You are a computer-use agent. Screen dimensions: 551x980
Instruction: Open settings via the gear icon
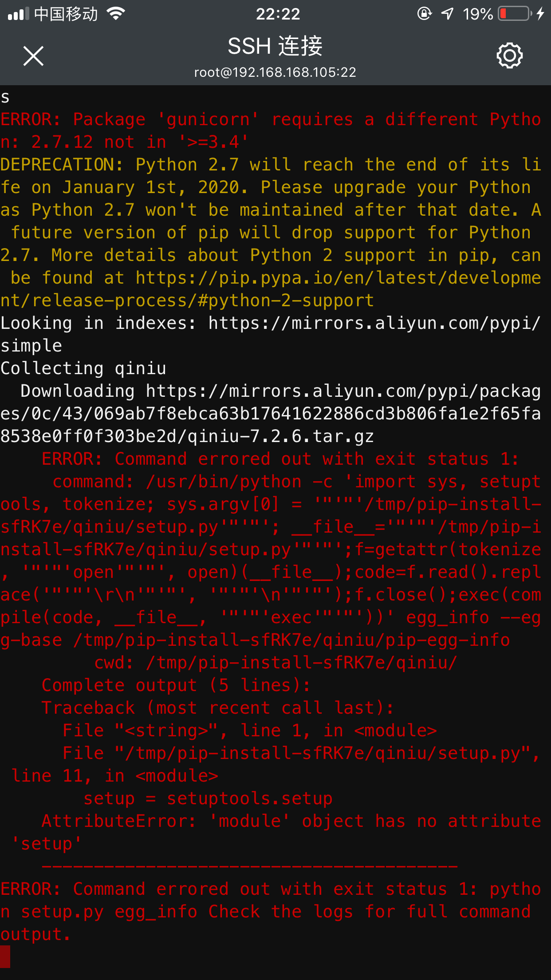(x=509, y=55)
